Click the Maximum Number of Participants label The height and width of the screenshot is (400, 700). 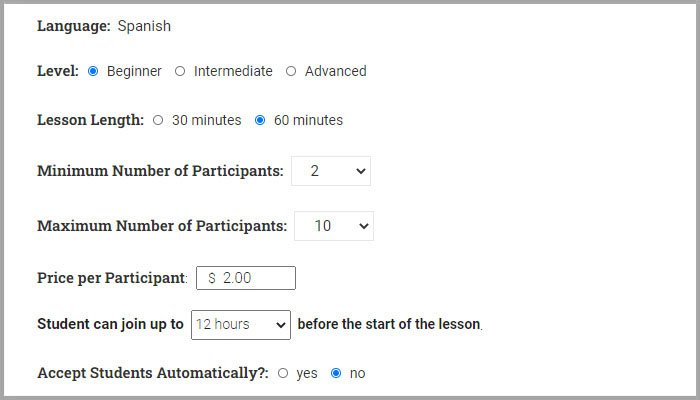click(x=162, y=226)
